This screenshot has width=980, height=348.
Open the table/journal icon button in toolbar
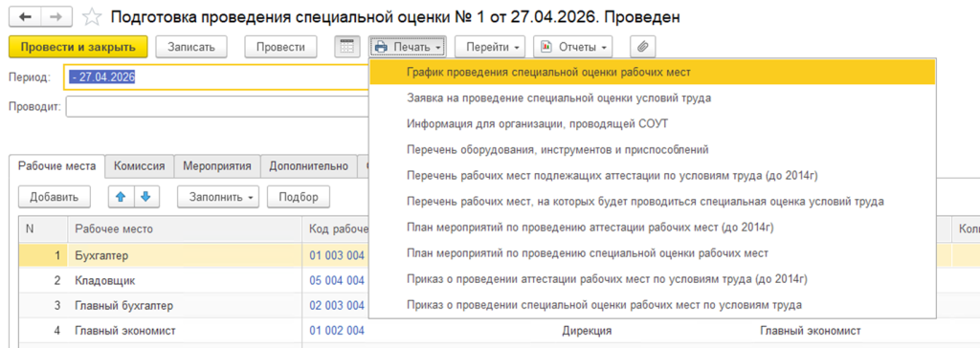pos(346,47)
